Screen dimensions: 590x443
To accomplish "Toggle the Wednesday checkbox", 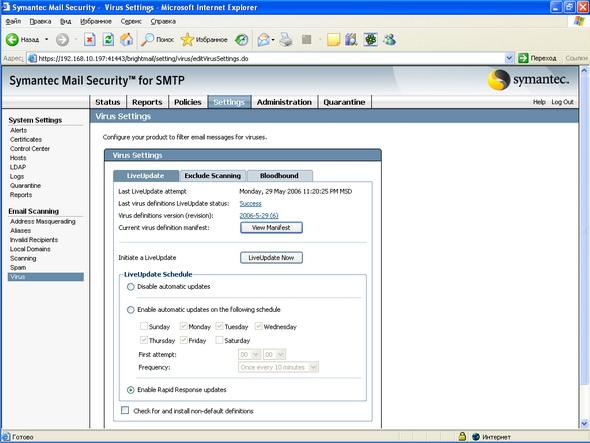I will coord(259,326).
